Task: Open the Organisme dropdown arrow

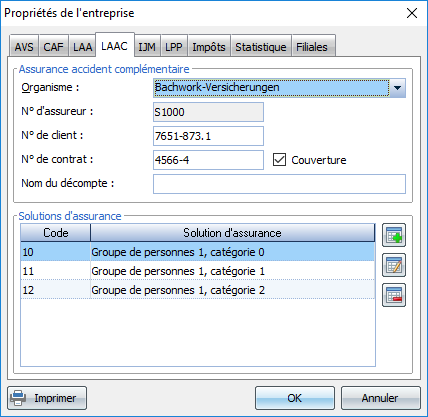Action: click(x=397, y=88)
